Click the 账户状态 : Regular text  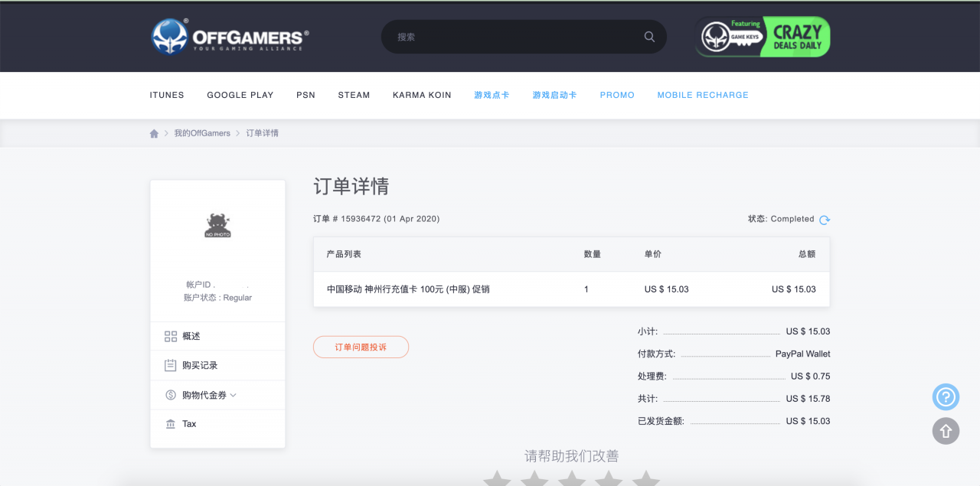pyautogui.click(x=217, y=298)
